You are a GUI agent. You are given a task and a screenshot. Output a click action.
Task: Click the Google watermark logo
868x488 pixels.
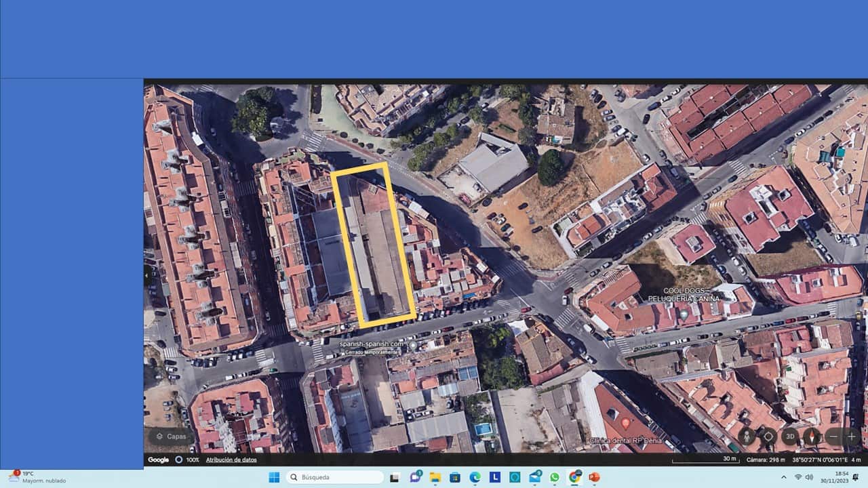point(157,459)
